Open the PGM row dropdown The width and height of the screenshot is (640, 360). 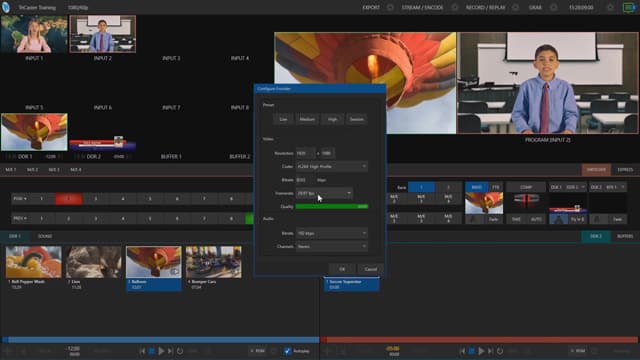[20, 199]
